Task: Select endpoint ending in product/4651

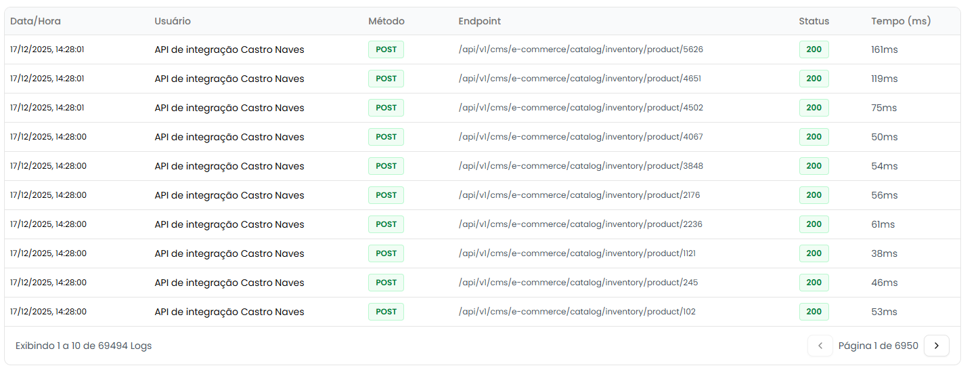Action: (579, 79)
